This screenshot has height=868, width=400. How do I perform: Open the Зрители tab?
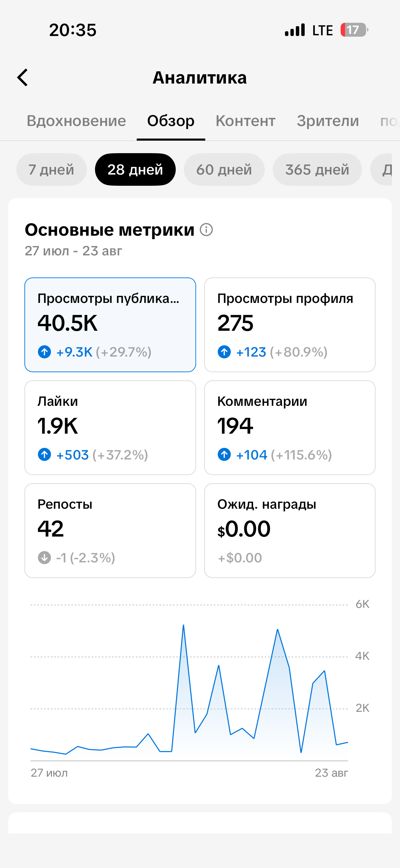coord(328,121)
